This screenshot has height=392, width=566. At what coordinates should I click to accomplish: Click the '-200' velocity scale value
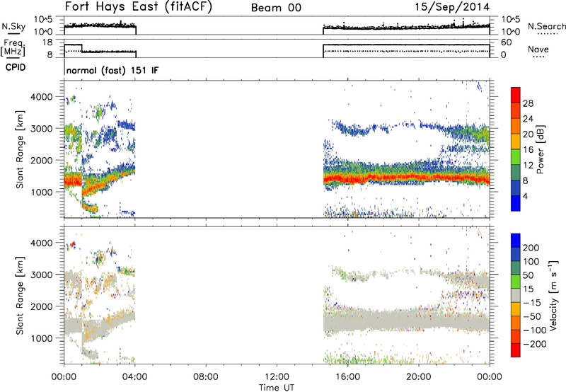535,344
